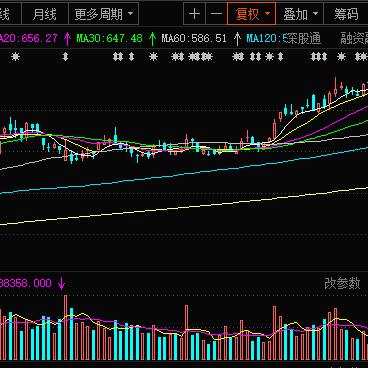Click the MA30:647.48 indicator label
This screenshot has height=368, width=368.
109,38
